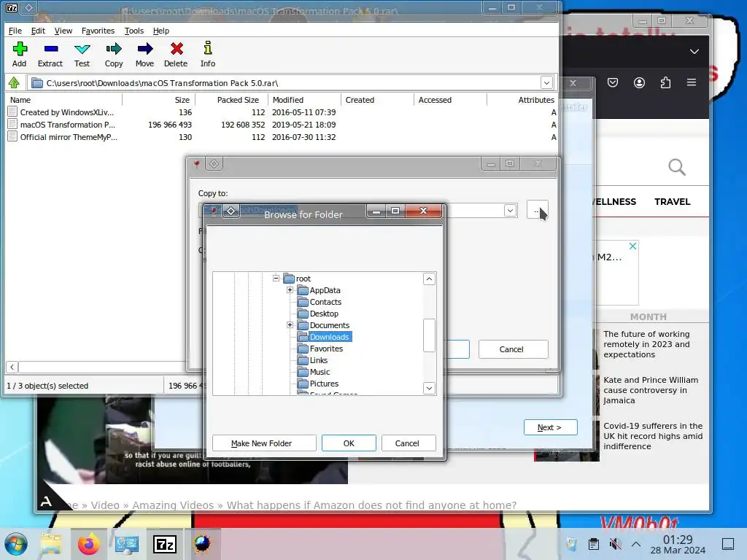Open the Windows Start button
Image resolution: width=747 pixels, height=560 pixels.
[16, 544]
